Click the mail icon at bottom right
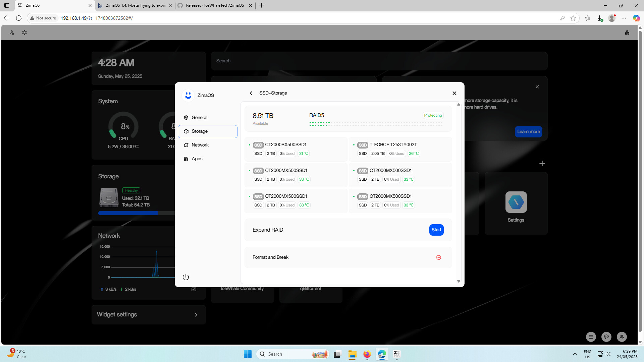Screen dimensions: 644x362 tap(591, 337)
